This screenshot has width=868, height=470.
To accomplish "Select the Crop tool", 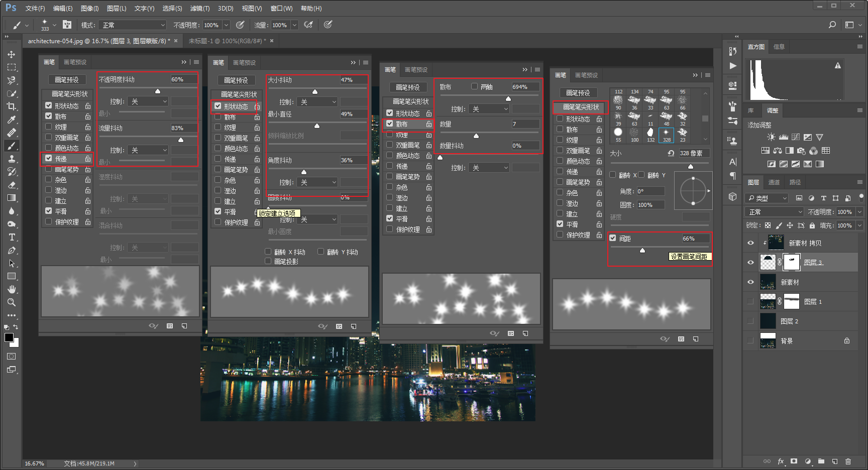I will click(12, 106).
